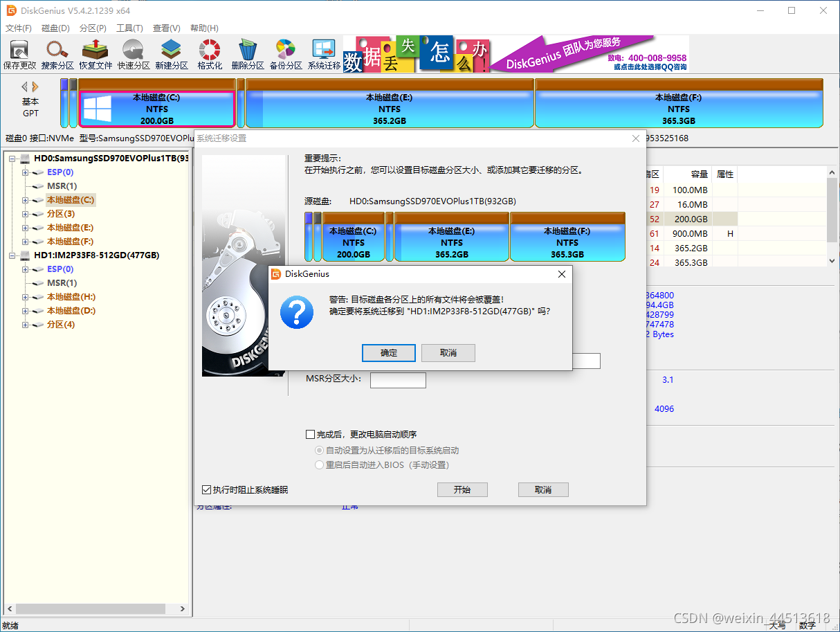
Task: Click the MSR分区大小 input field
Action: [398, 380]
